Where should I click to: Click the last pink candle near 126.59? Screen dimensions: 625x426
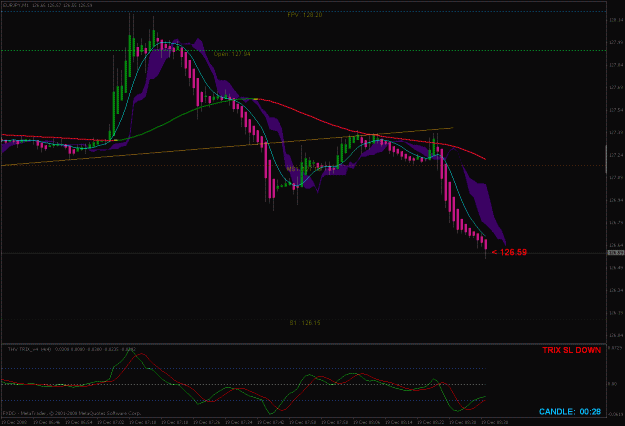(485, 244)
